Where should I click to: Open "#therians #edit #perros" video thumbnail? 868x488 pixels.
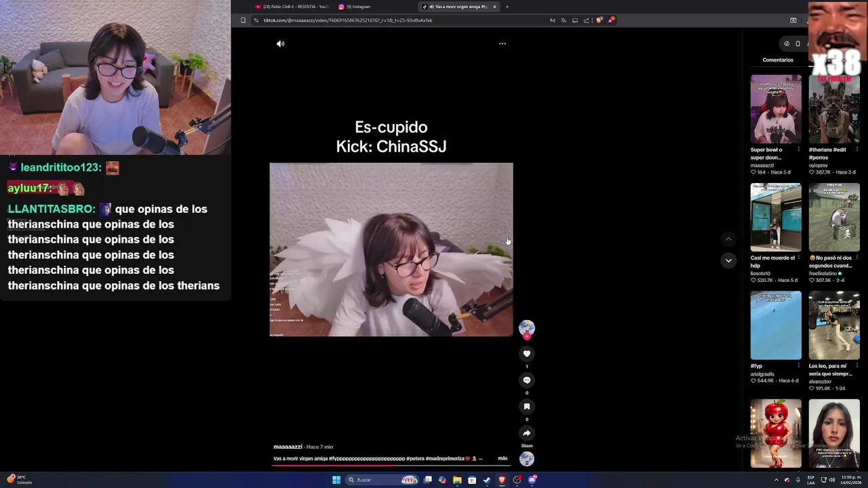pyautogui.click(x=834, y=109)
